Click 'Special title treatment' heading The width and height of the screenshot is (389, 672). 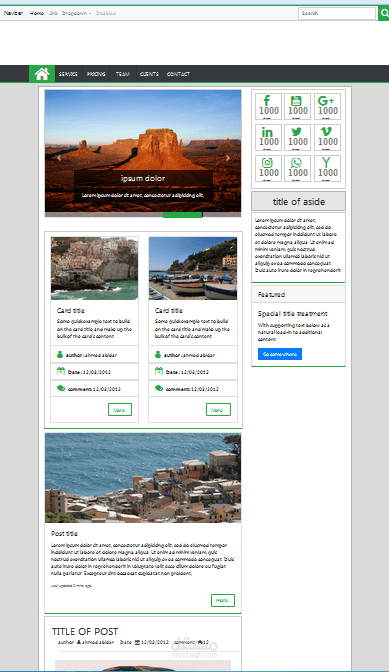click(293, 314)
